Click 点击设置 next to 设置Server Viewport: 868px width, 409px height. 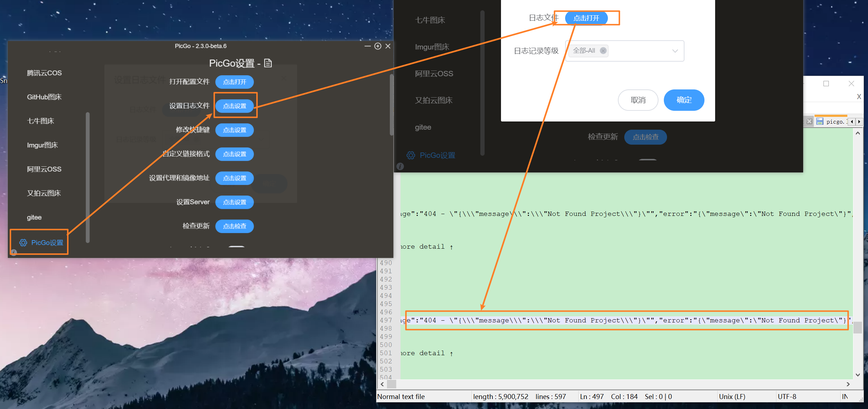pyautogui.click(x=234, y=202)
